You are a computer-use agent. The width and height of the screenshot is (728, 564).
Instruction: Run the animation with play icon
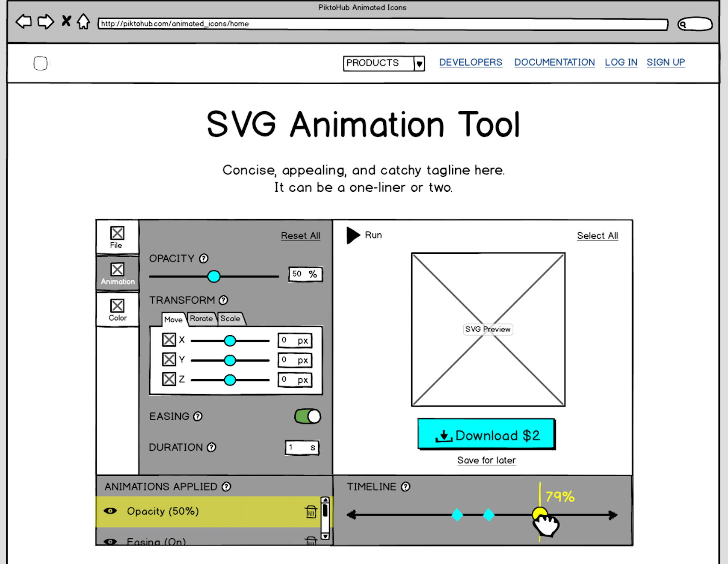tap(353, 235)
